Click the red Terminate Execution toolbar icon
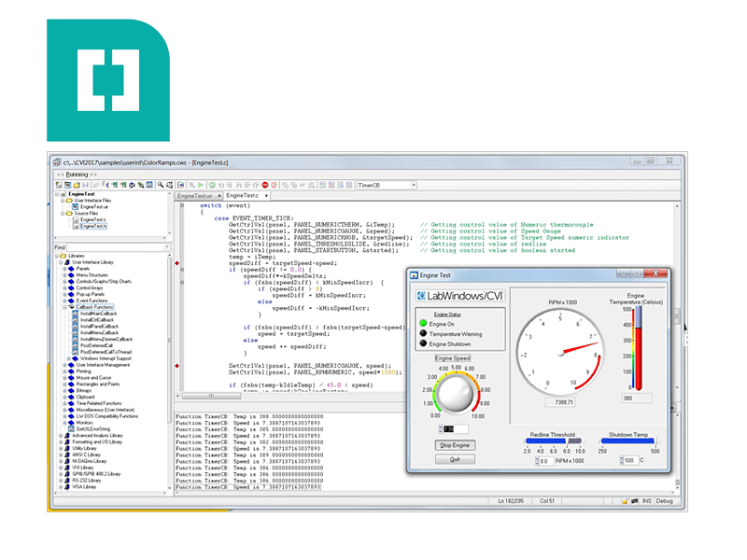This screenshot has height=560, width=747. [x=265, y=185]
